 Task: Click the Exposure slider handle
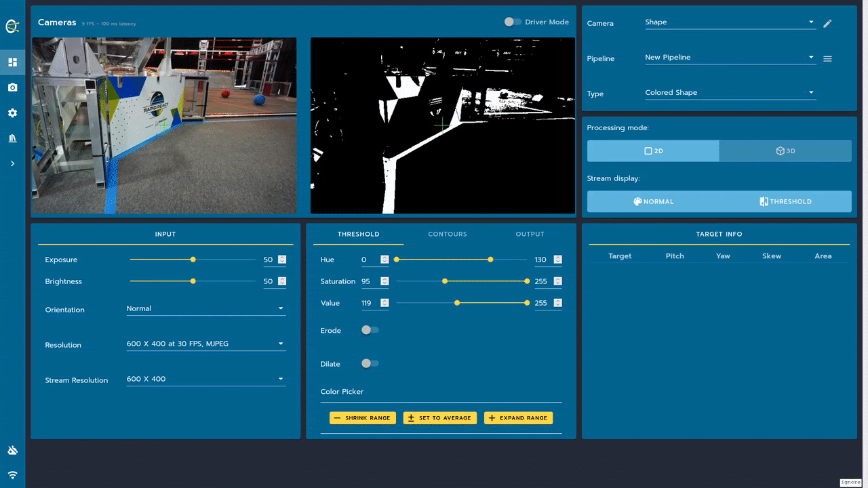coord(193,260)
